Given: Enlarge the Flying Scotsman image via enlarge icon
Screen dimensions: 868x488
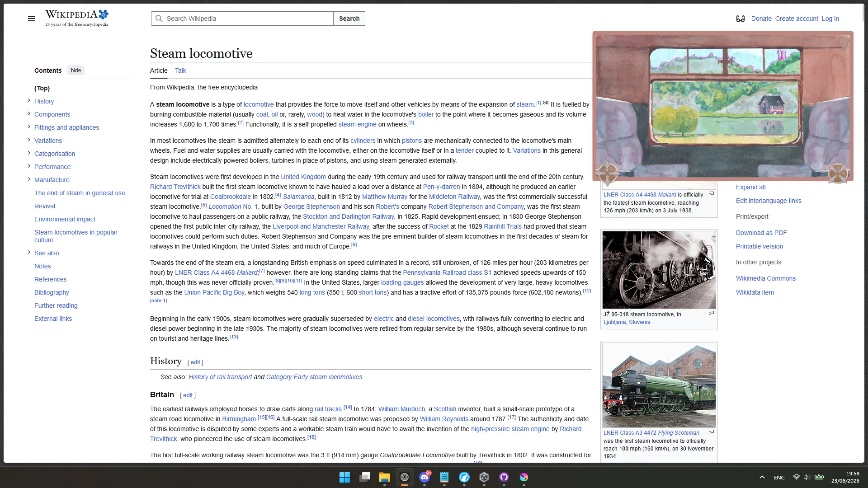Looking at the screenshot, I should pyautogui.click(x=711, y=432).
